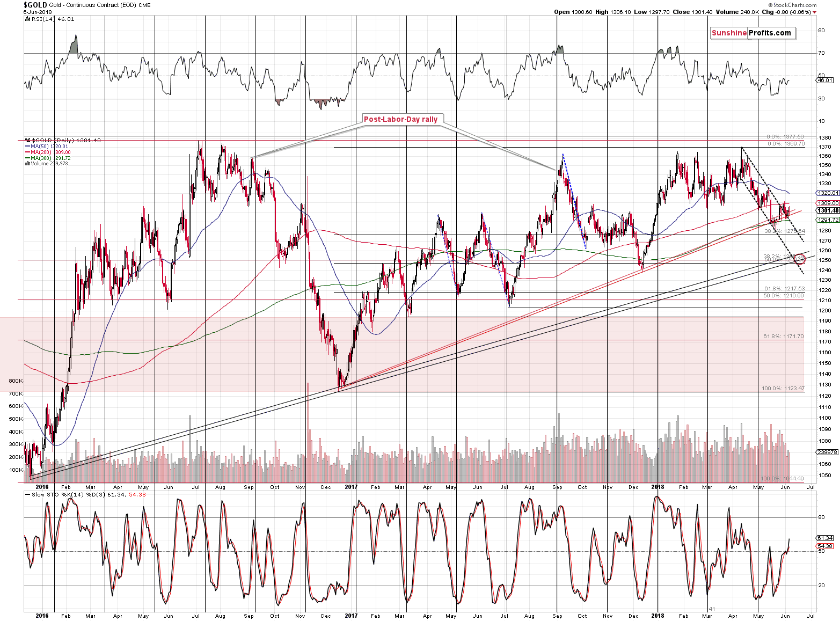The image size is (840, 621).
Task: Click the red MA(200) legend line swatch
Action: tap(27, 152)
